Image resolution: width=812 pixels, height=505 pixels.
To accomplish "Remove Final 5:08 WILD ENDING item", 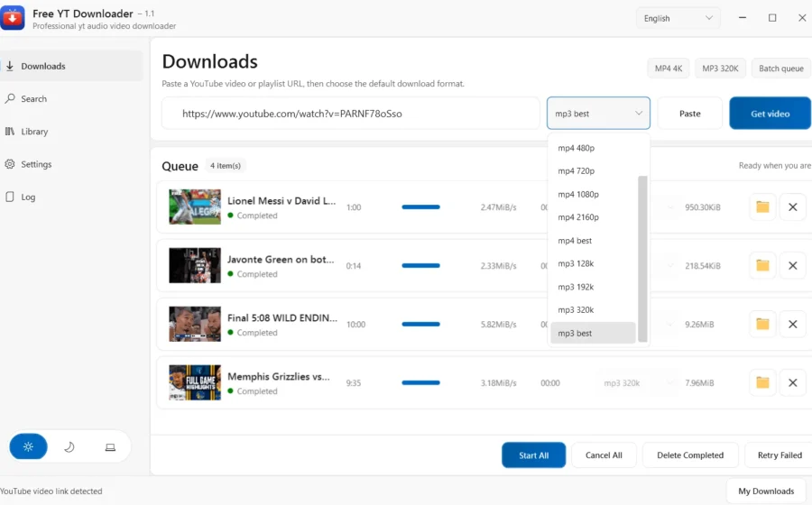I will [792, 325].
